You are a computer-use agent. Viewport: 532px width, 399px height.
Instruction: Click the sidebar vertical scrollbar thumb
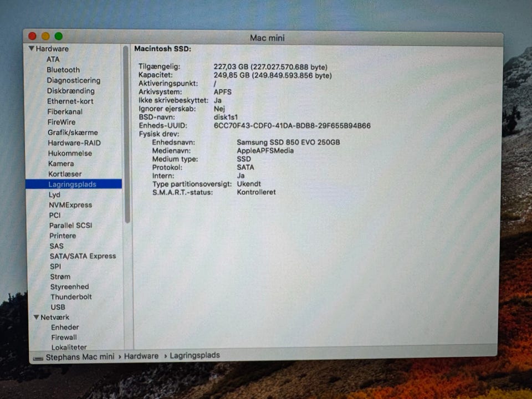(x=127, y=135)
